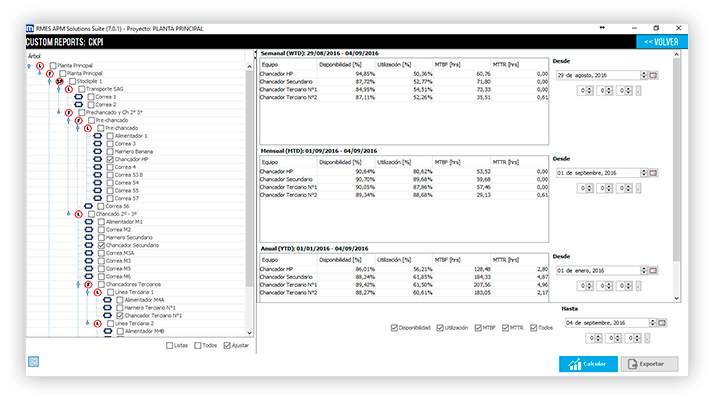The image size is (716, 399).
Task: Click the equipment icon beside Chancador Secundario
Action: (89, 245)
